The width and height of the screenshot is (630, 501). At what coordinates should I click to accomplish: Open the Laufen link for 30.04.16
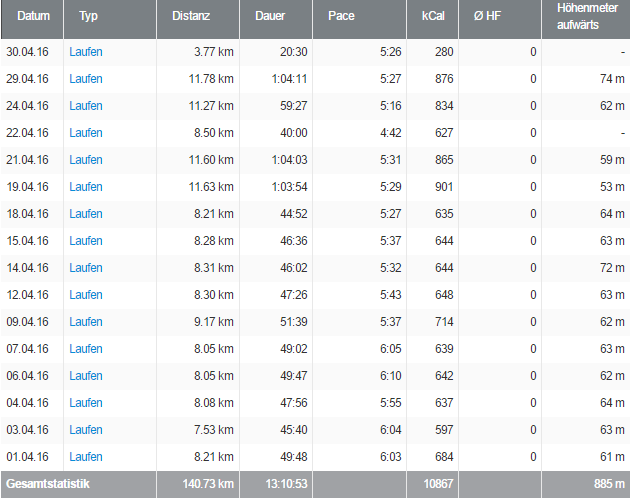pos(85,52)
